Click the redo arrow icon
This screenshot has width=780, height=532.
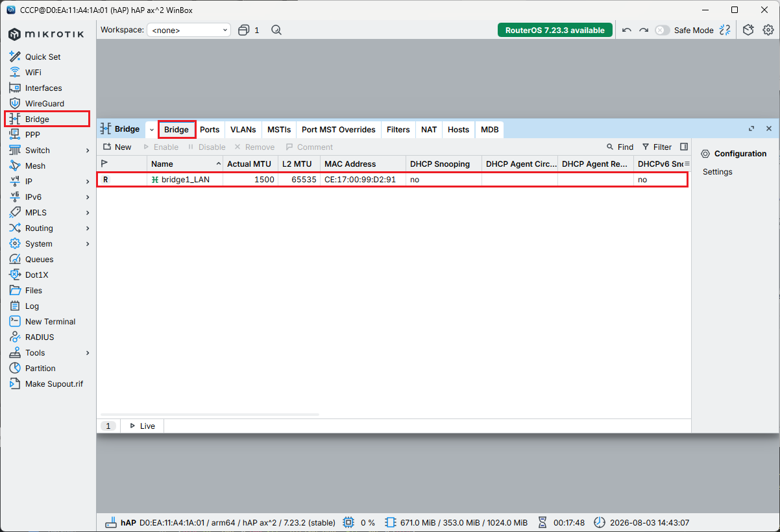(x=644, y=30)
